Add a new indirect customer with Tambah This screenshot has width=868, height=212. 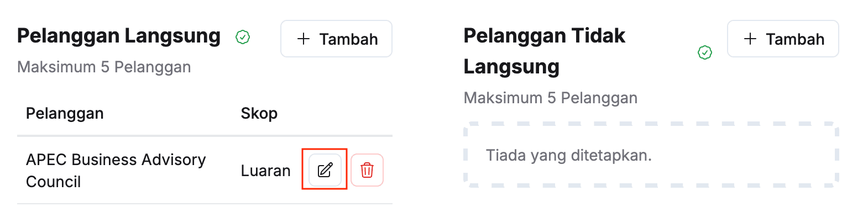tap(783, 39)
